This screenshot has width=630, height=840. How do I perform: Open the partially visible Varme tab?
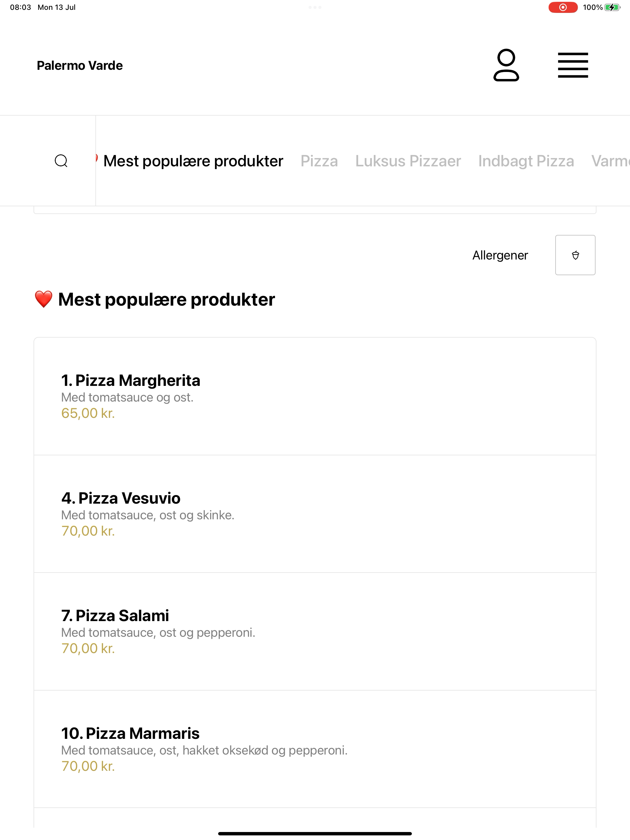[x=611, y=161]
